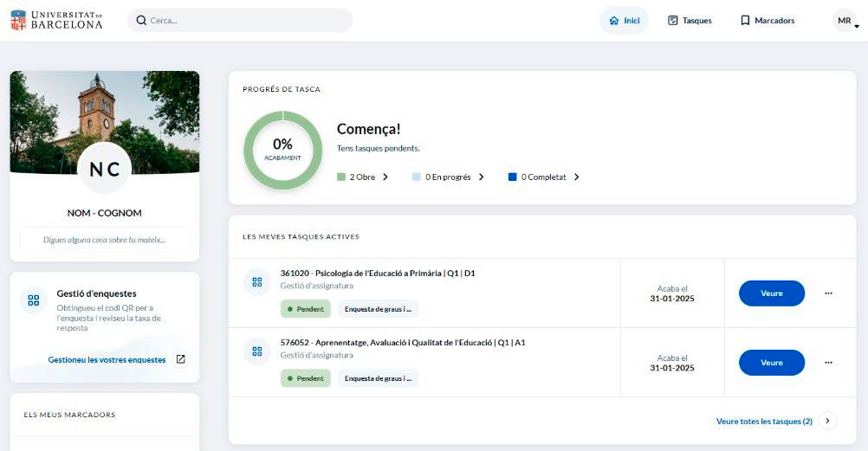
Task: Open three-dots menu for task 361020
Action: click(828, 293)
